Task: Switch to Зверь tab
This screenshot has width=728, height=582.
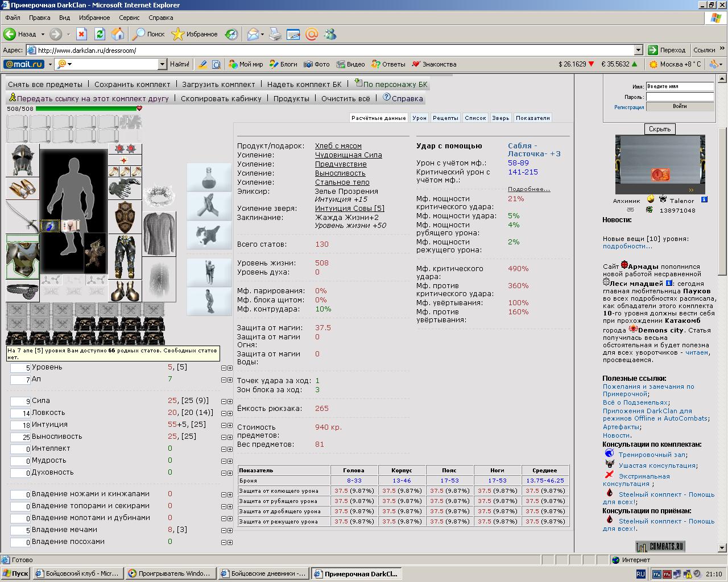Action: [x=500, y=118]
